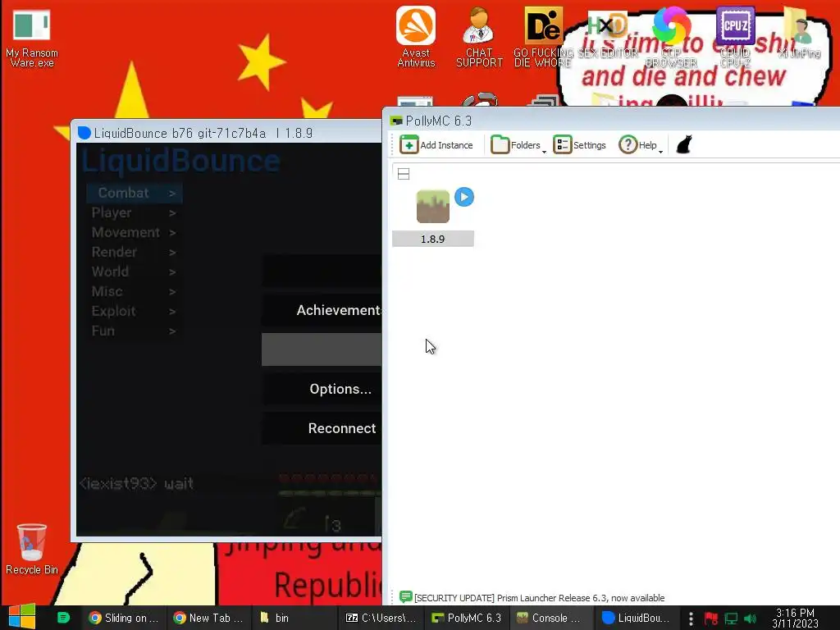This screenshot has height=630, width=840.
Task: Open Avast Antivirus desktop icon
Action: point(416,37)
